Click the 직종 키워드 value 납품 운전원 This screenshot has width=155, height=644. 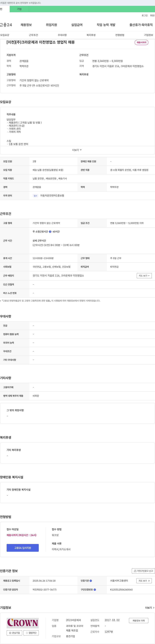point(38,178)
